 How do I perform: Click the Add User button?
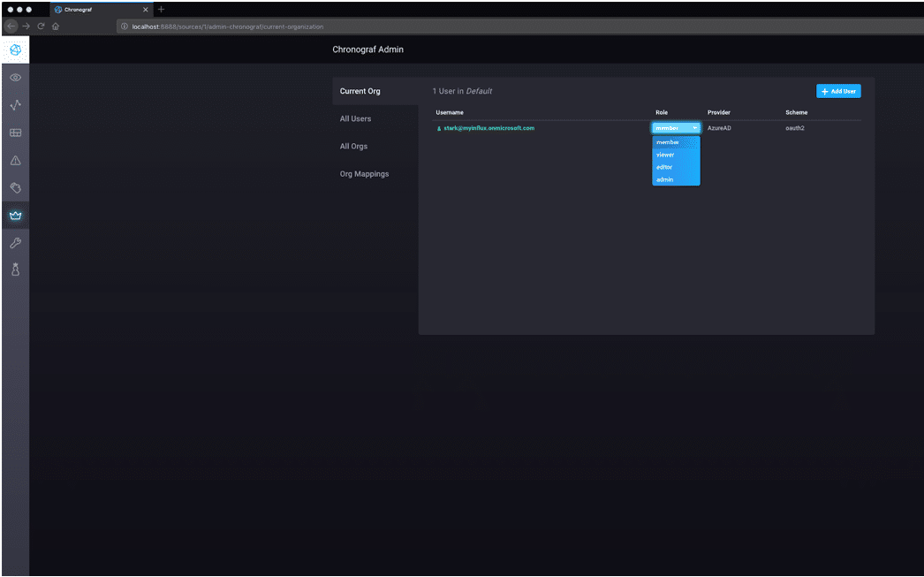point(837,91)
